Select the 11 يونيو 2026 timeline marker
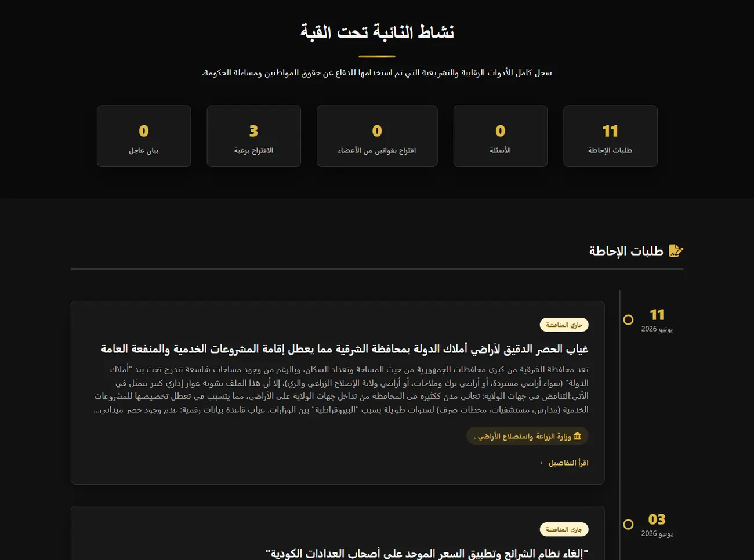Screen dimensions: 754x560 [x=628, y=319]
